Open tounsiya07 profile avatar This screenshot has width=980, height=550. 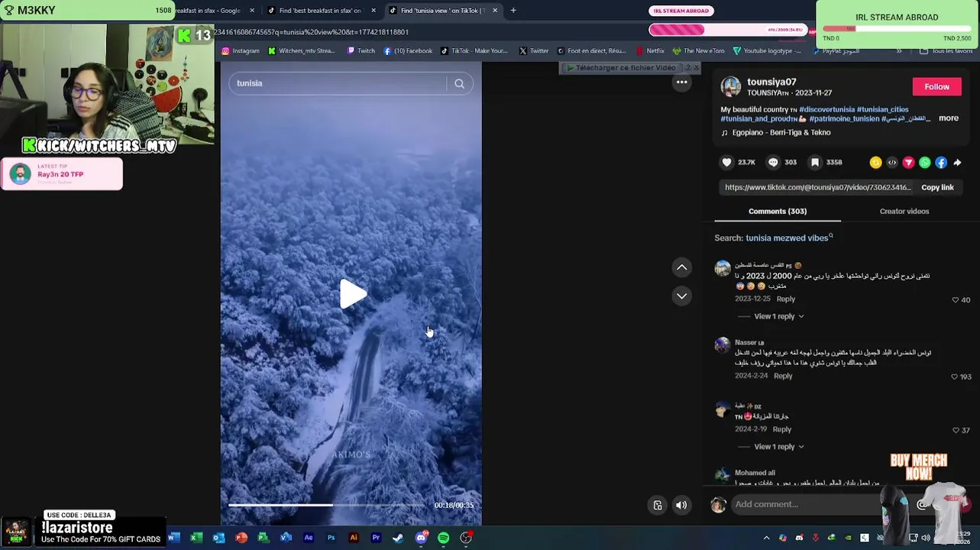click(731, 86)
